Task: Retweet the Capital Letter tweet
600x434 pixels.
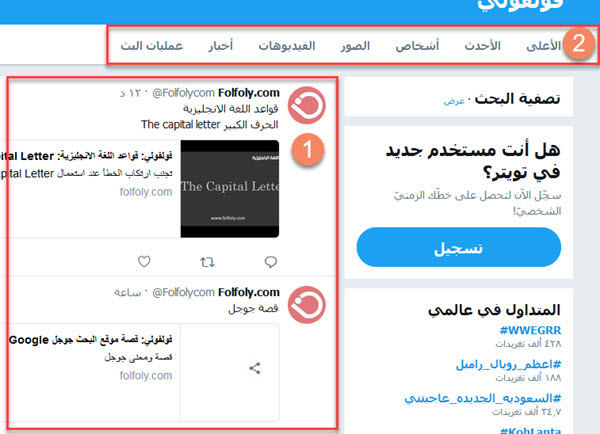Action: point(207,262)
